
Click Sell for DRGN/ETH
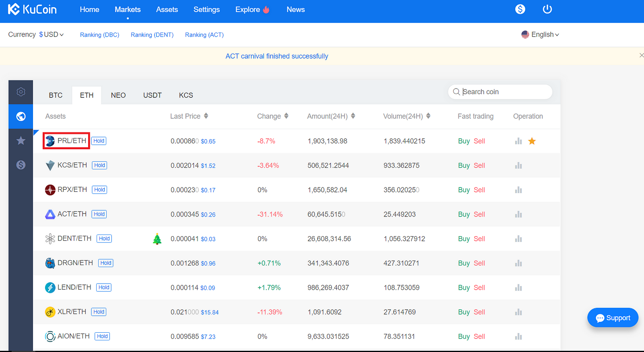click(479, 263)
